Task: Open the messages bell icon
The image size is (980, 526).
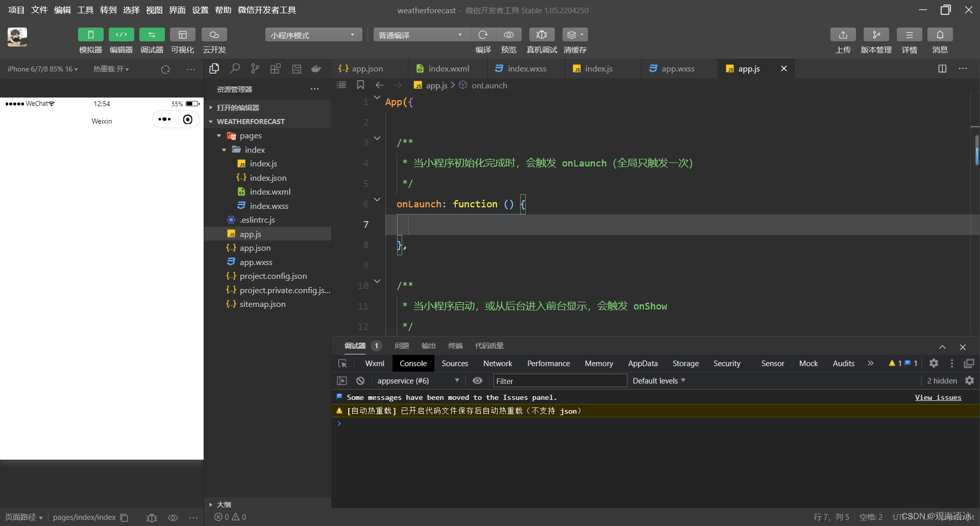Action: click(940, 35)
